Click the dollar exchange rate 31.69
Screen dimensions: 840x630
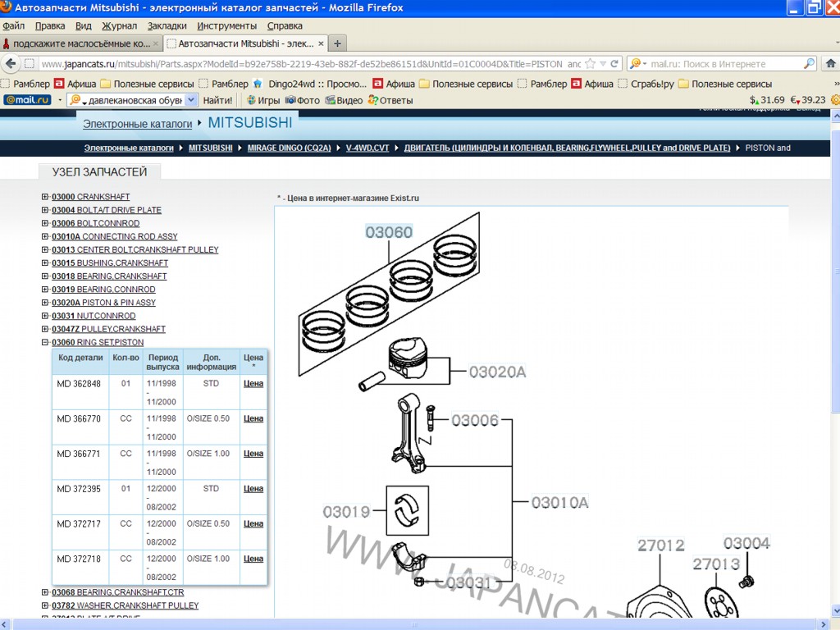click(767, 100)
